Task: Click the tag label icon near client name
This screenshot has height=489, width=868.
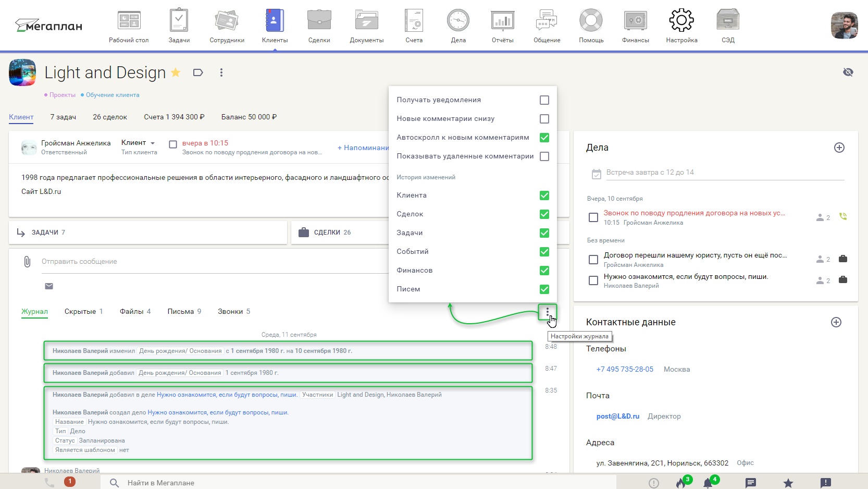Action: [198, 72]
